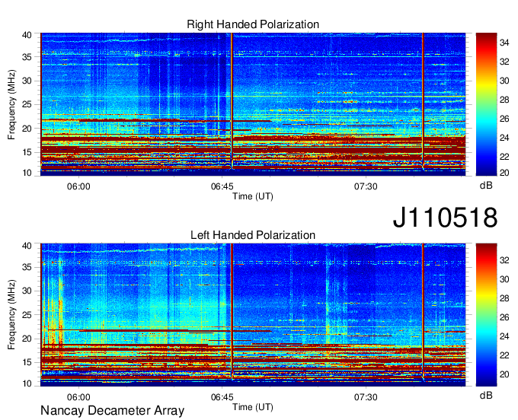
Task: Click the "Right Handed Polarization" plot title
Action: pos(253,24)
